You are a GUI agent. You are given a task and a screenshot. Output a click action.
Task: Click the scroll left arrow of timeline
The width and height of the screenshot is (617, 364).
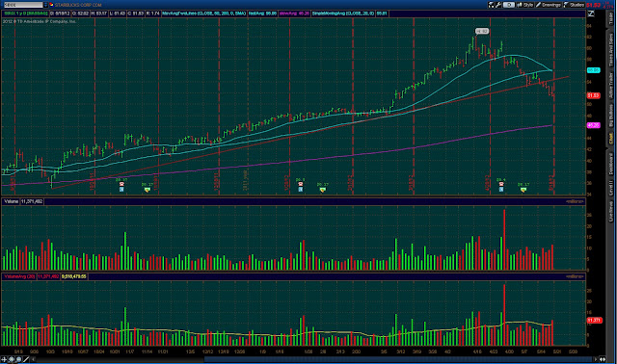click(x=34, y=359)
